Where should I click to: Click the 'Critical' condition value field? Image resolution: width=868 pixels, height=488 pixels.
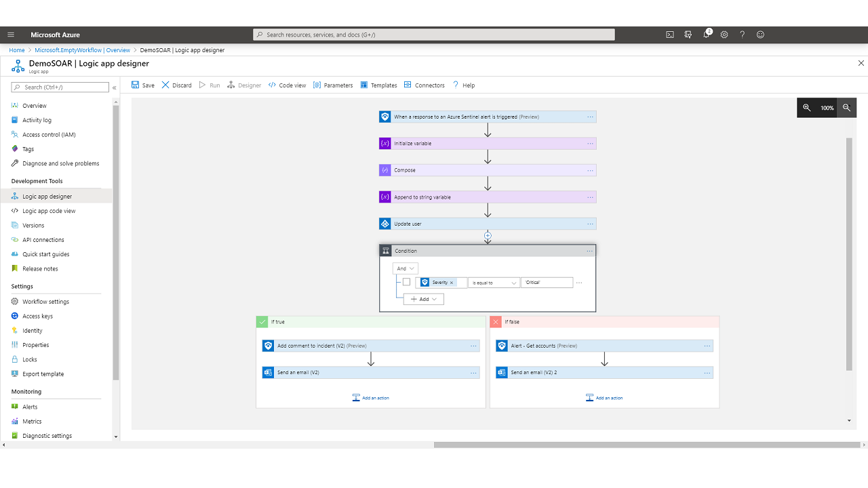547,283
